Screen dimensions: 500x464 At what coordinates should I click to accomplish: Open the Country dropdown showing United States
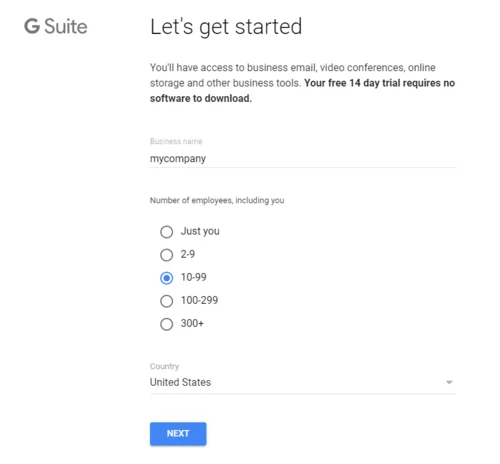pyautogui.click(x=303, y=382)
